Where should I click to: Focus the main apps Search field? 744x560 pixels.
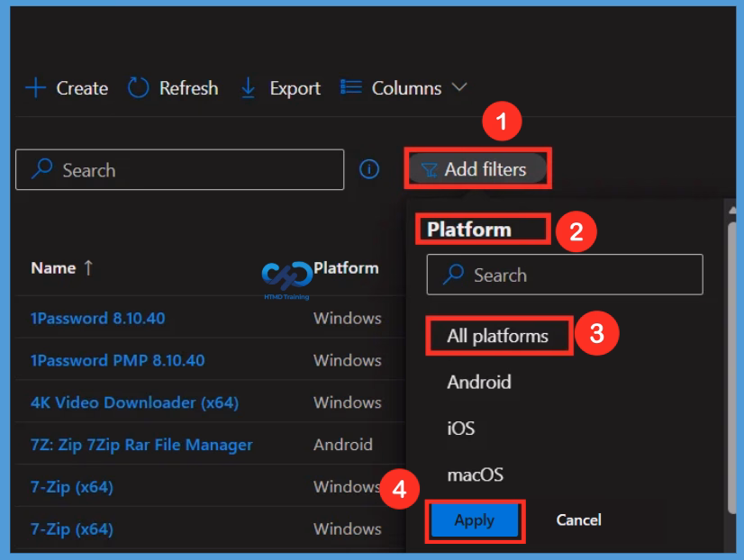click(180, 170)
